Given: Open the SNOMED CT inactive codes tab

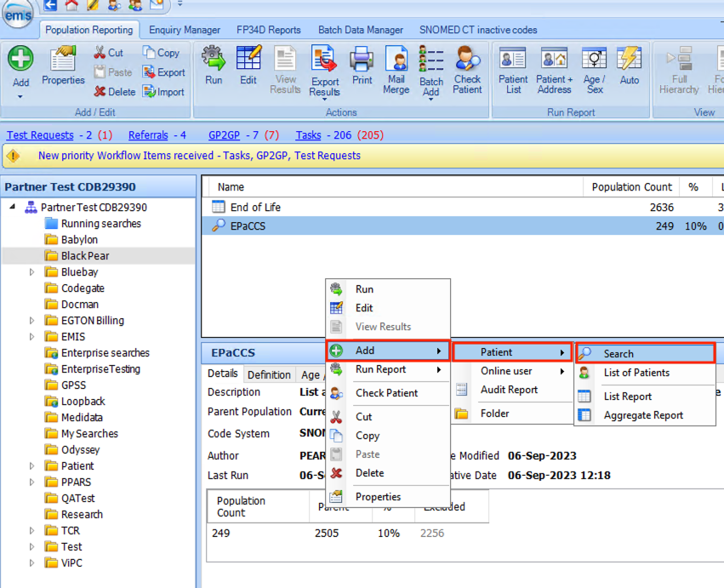Looking at the screenshot, I should tap(478, 30).
